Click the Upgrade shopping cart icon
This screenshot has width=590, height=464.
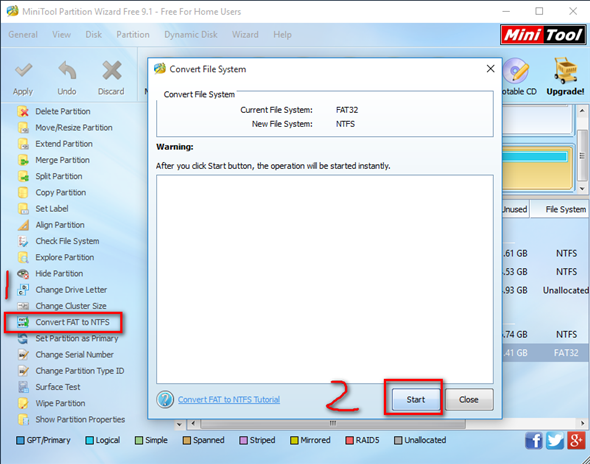click(x=565, y=70)
